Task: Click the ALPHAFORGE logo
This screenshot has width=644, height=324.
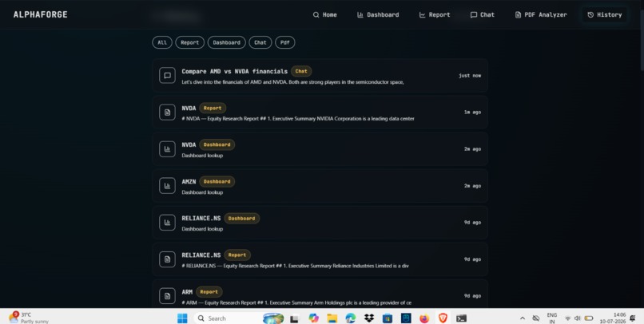Action: tap(40, 15)
